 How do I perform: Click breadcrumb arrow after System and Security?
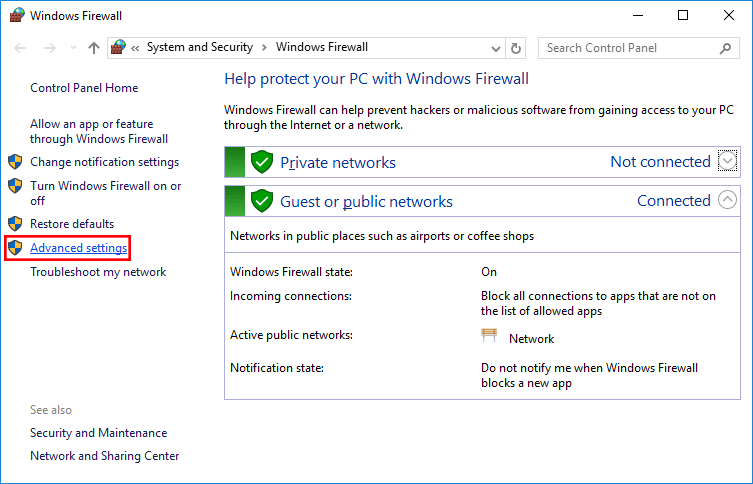click(x=264, y=48)
